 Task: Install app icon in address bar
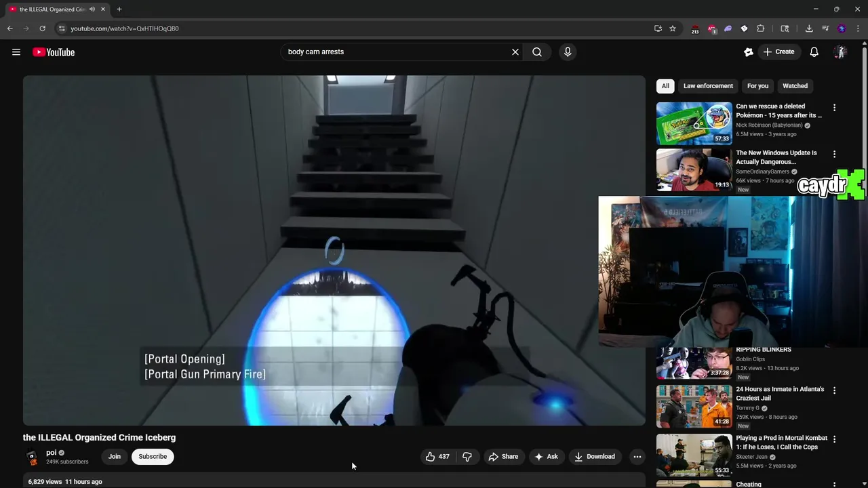658,28
